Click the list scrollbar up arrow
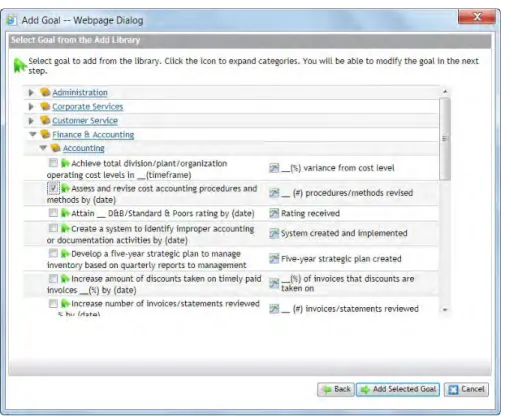Image resolution: width=509 pixels, height=416 pixels. click(x=445, y=91)
